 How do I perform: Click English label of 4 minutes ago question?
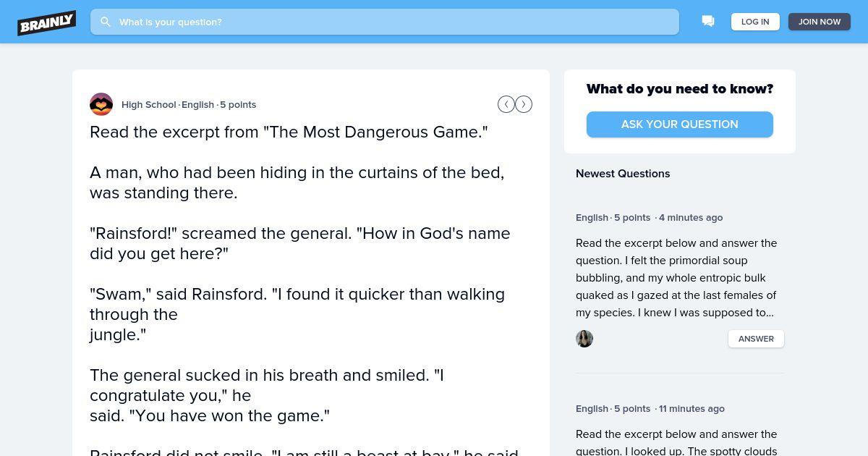(592, 217)
